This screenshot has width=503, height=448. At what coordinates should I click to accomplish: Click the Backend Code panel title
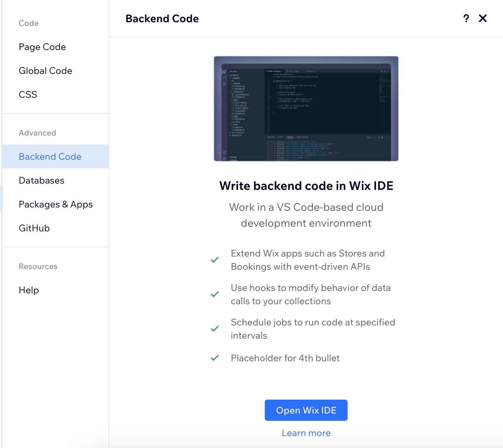pos(162,19)
